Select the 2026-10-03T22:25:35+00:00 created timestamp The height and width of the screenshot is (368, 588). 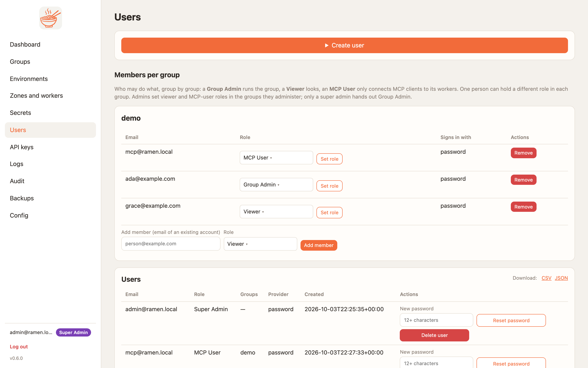pos(344,309)
